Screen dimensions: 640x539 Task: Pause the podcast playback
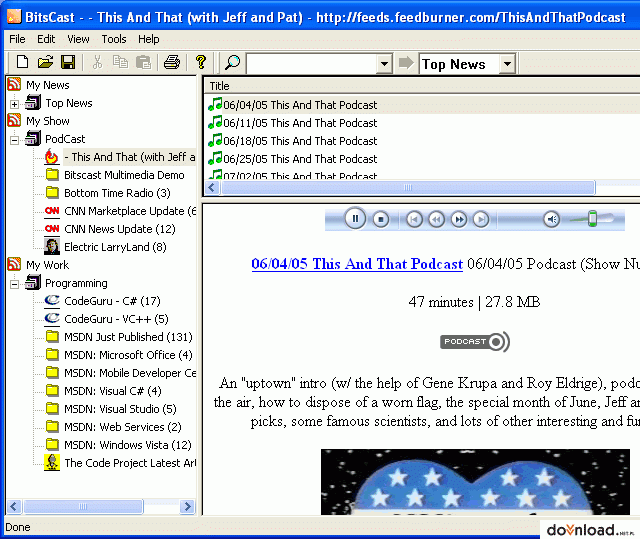[355, 219]
